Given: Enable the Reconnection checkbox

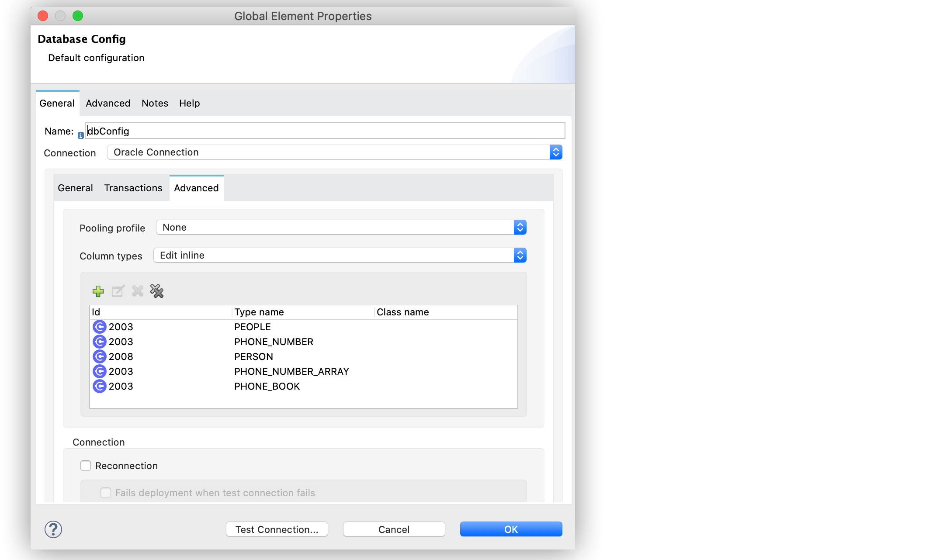Looking at the screenshot, I should tap(85, 466).
